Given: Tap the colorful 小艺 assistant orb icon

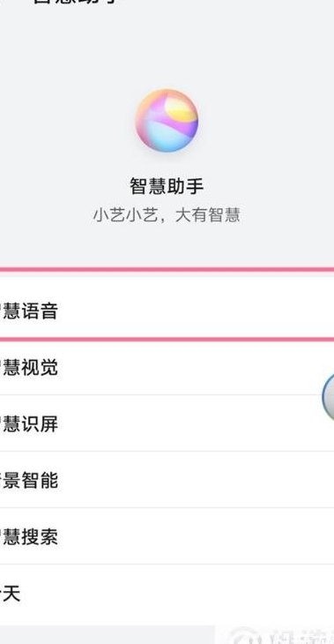Looking at the screenshot, I should coord(167,121).
